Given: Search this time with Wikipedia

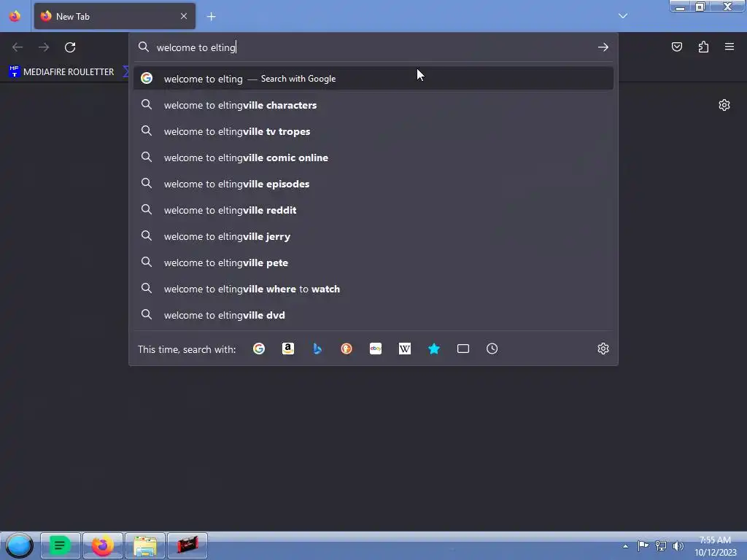Looking at the screenshot, I should [404, 349].
